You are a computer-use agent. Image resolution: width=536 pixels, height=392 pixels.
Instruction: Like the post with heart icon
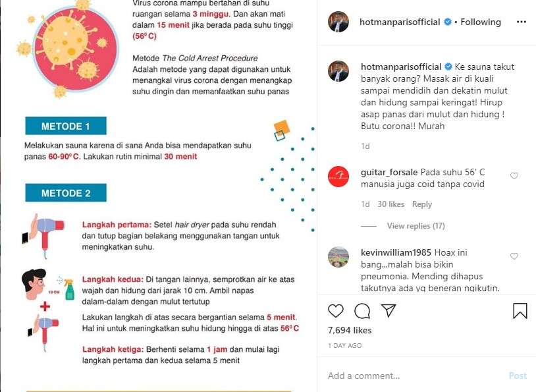(335, 311)
